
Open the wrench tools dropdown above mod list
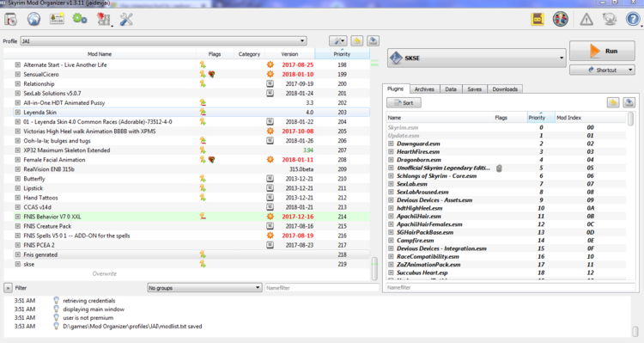tap(338, 40)
